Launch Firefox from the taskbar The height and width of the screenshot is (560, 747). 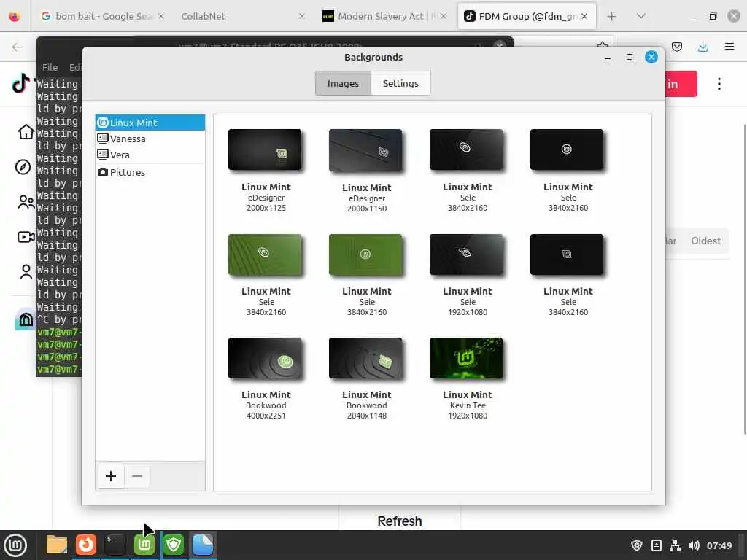click(x=86, y=545)
